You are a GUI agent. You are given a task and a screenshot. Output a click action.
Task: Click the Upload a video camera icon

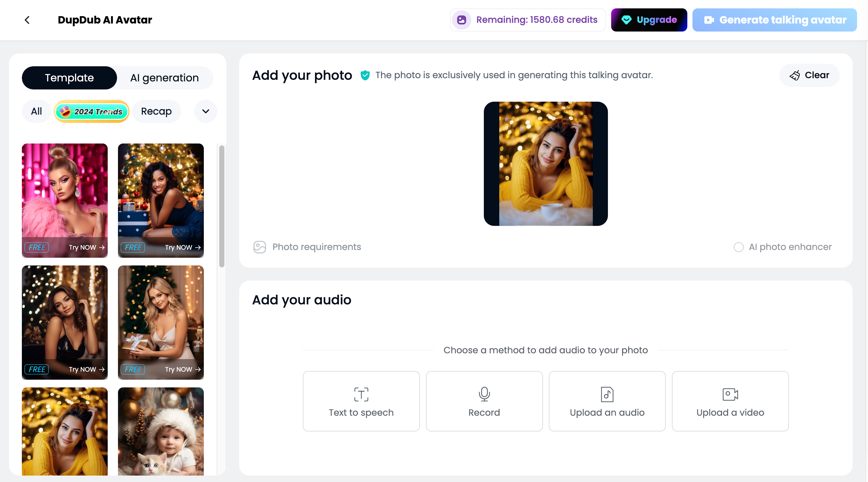tap(730, 394)
